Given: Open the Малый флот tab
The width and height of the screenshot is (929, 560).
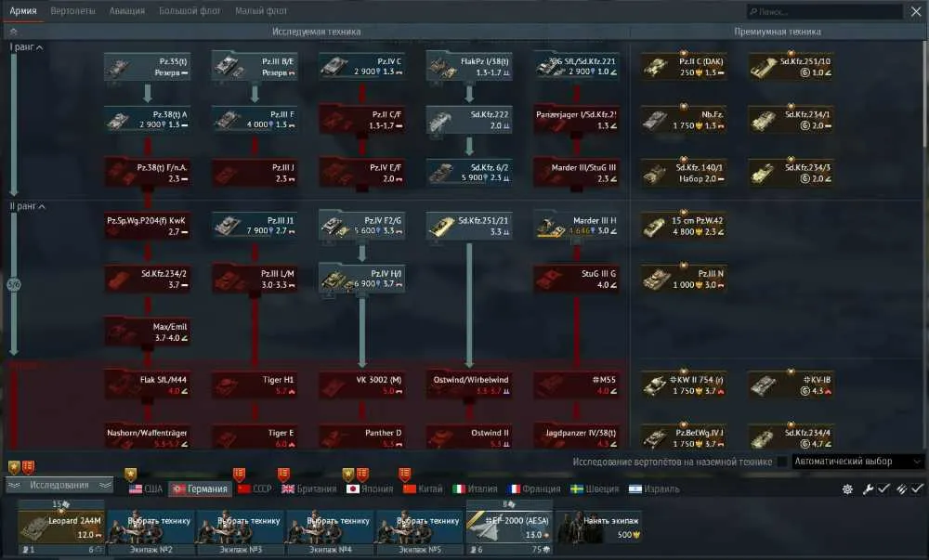Looking at the screenshot, I should coord(261,10).
